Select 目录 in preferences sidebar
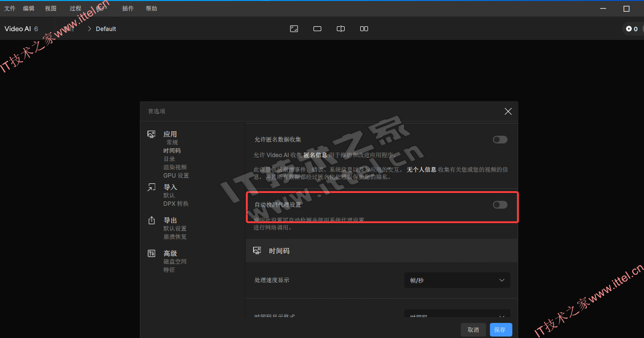The image size is (644, 338). point(169,159)
